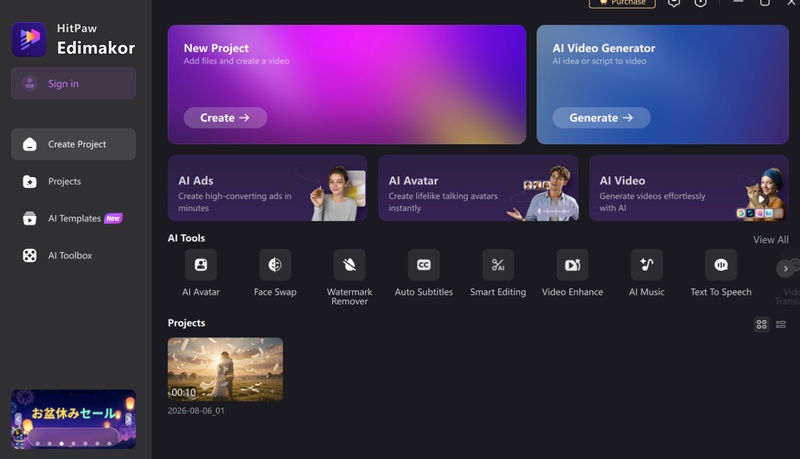Click the New badge on AI Templates

pos(113,218)
